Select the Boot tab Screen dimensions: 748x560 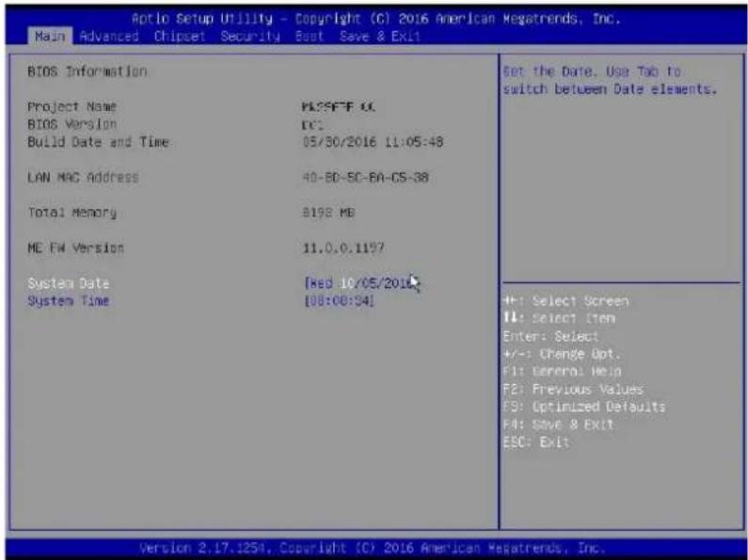pyautogui.click(x=310, y=37)
